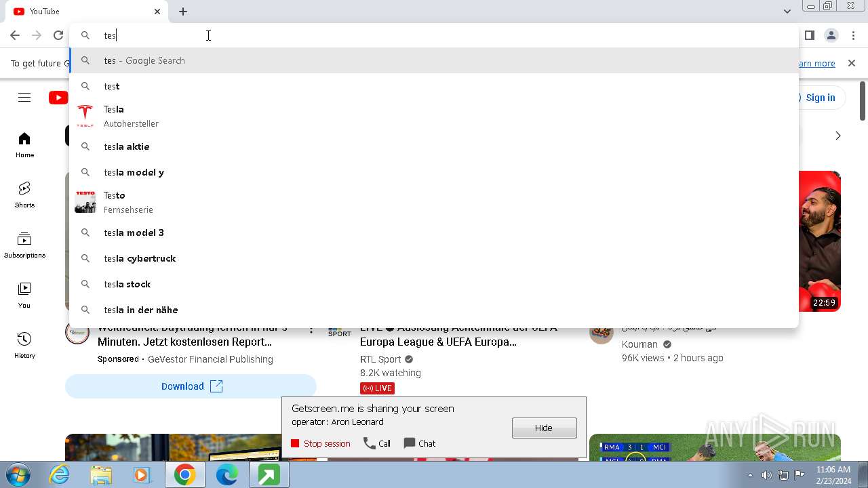Image resolution: width=868 pixels, height=488 pixels.
Task: Open Shorts from the sidebar
Action: click(x=24, y=195)
